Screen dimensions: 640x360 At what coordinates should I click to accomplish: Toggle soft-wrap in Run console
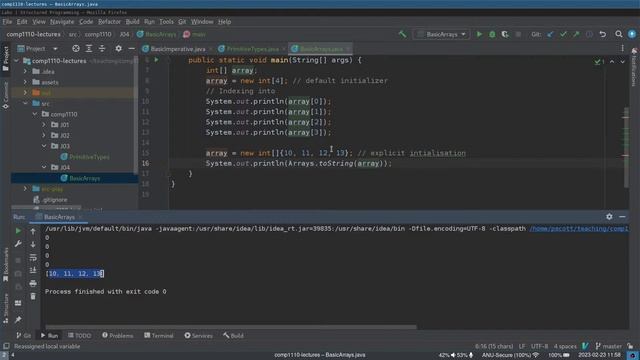click(33, 257)
